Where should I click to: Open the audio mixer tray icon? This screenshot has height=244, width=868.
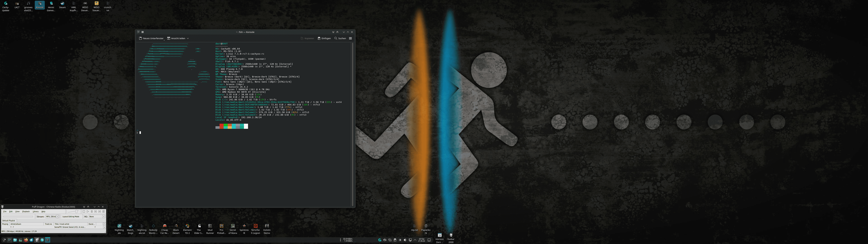pyautogui.click(x=385, y=240)
